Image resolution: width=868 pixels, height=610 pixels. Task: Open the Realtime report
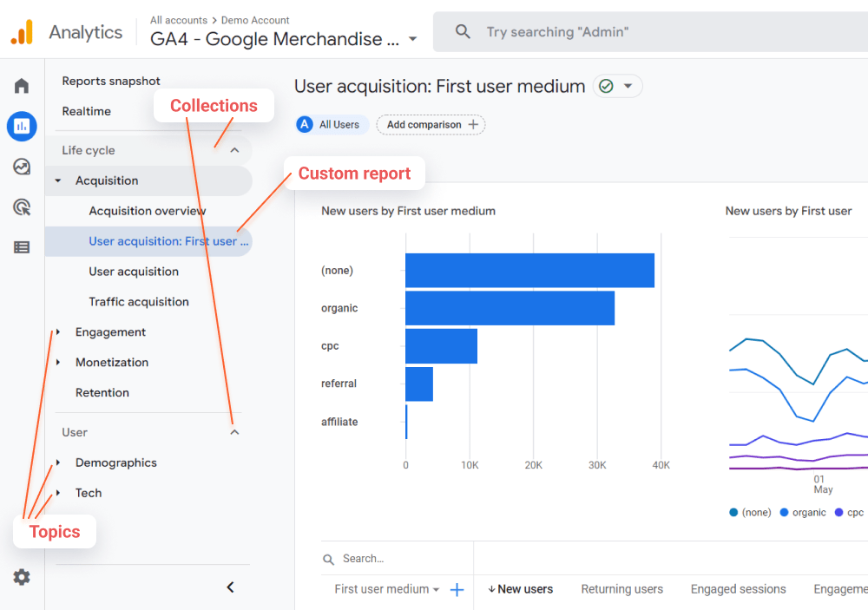pyautogui.click(x=86, y=111)
